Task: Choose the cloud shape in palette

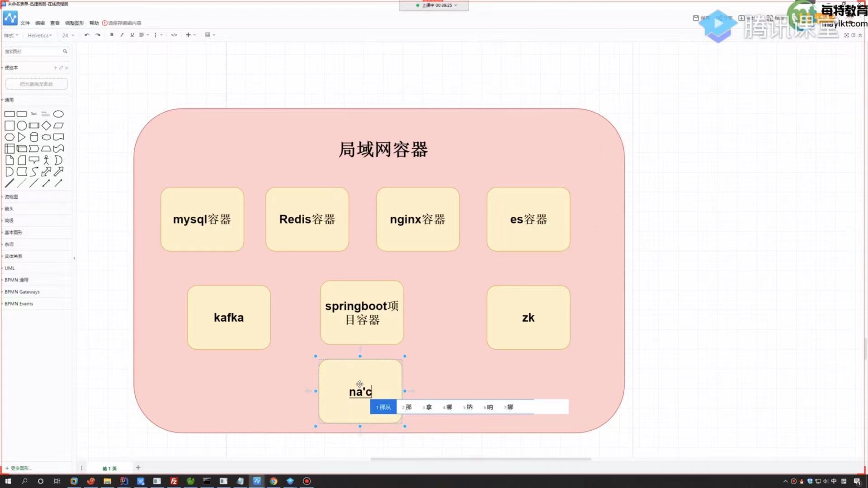Action: tap(46, 137)
